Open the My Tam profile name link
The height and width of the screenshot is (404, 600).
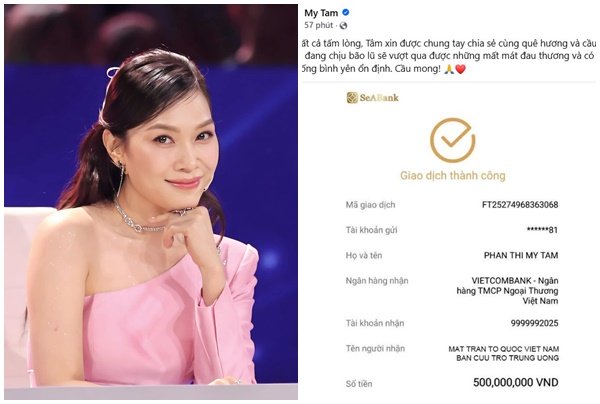click(x=321, y=13)
